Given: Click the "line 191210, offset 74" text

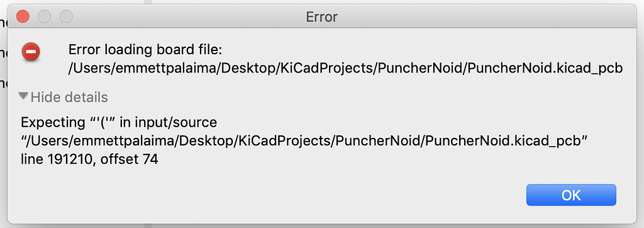Looking at the screenshot, I should (89, 160).
